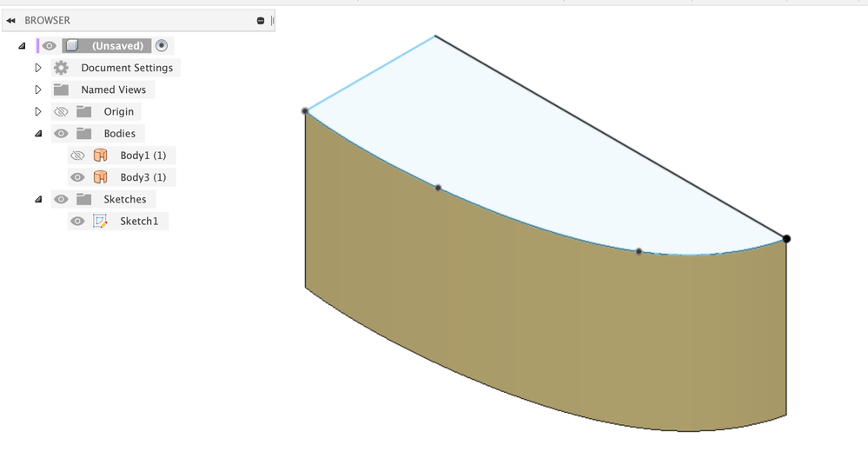Activate the Unsaved component radio button

click(x=161, y=45)
